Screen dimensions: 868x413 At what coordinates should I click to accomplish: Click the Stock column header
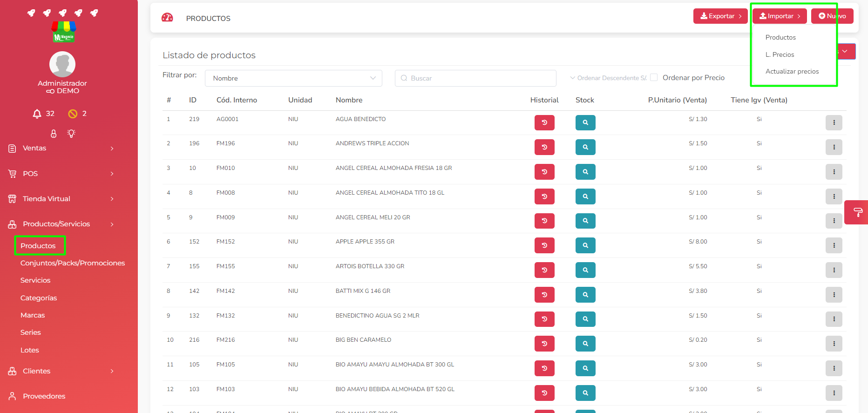[x=585, y=100]
